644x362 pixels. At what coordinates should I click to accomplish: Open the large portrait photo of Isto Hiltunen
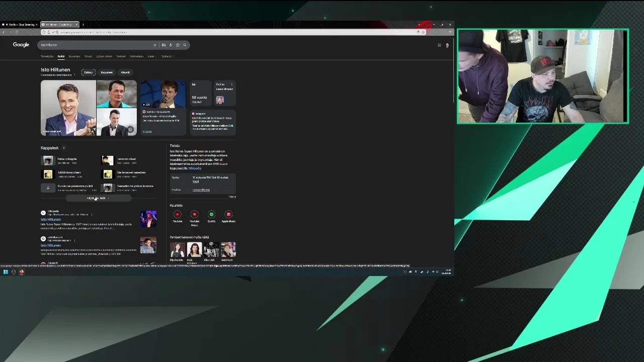pos(68,108)
